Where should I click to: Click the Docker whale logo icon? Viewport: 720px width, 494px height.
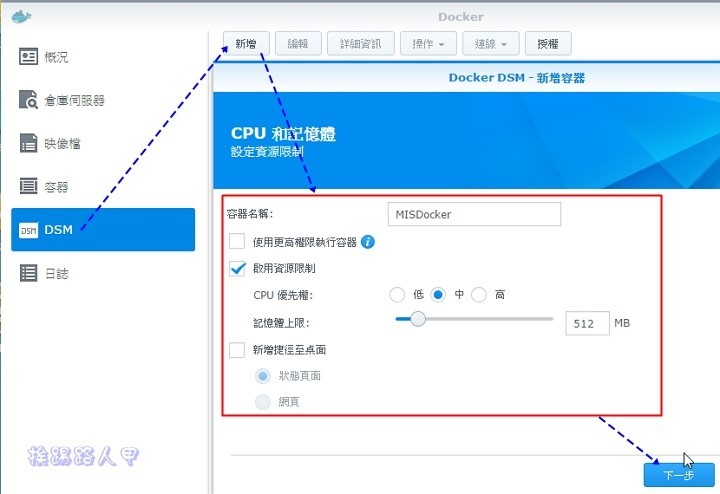[x=21, y=17]
